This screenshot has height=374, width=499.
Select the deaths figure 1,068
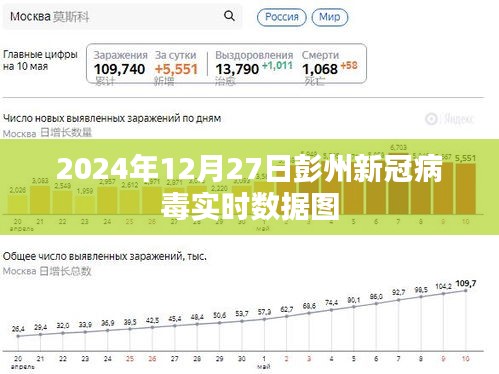320,69
